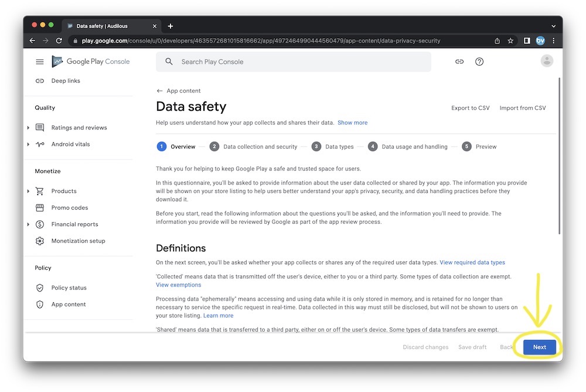Reload the page with browser refresh

click(x=59, y=41)
